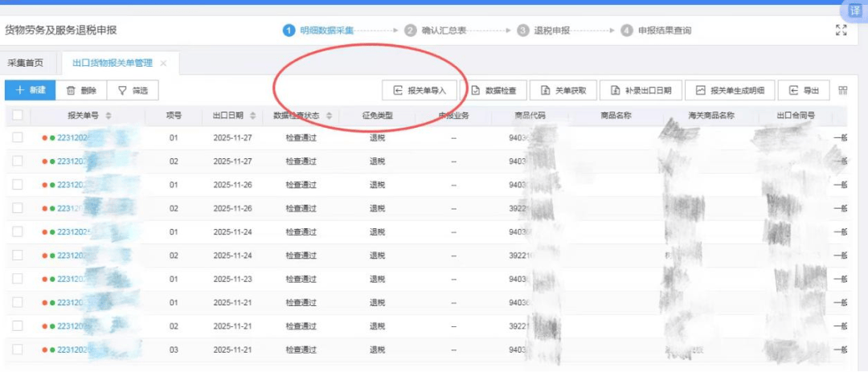868x372 pixels.
Task: Click the translate 译 floating icon
Action: [x=853, y=10]
